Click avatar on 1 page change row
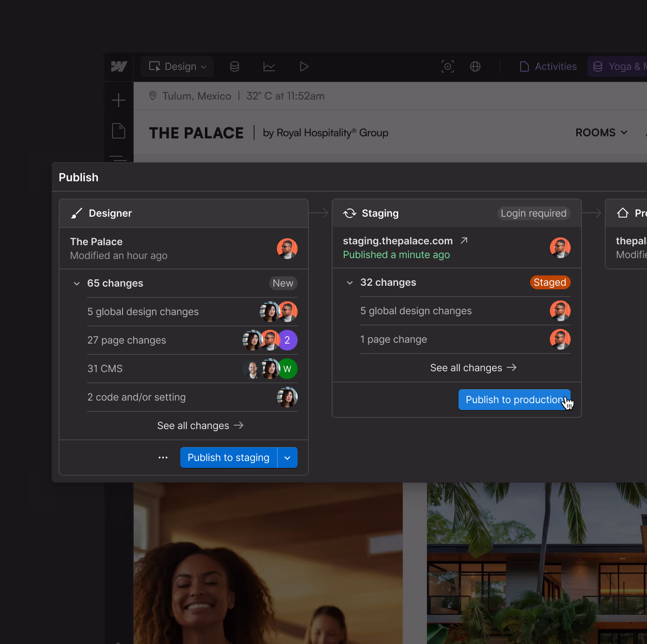Screen dimensions: 647x644 point(560,339)
